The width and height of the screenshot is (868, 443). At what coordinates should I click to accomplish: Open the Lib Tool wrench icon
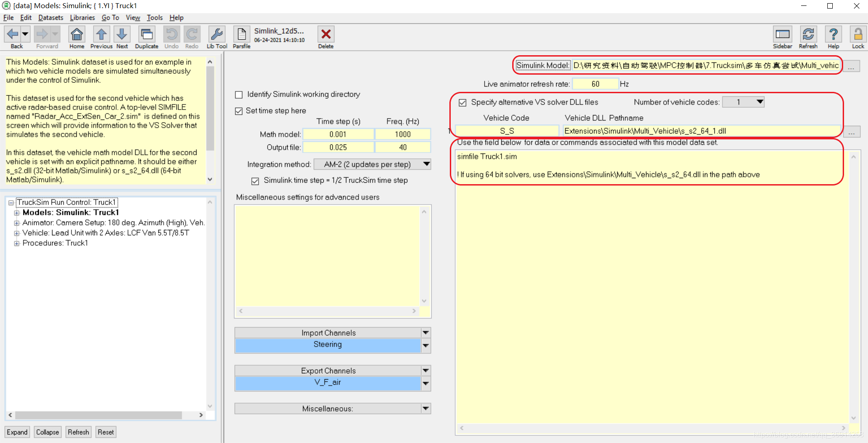pyautogui.click(x=217, y=34)
